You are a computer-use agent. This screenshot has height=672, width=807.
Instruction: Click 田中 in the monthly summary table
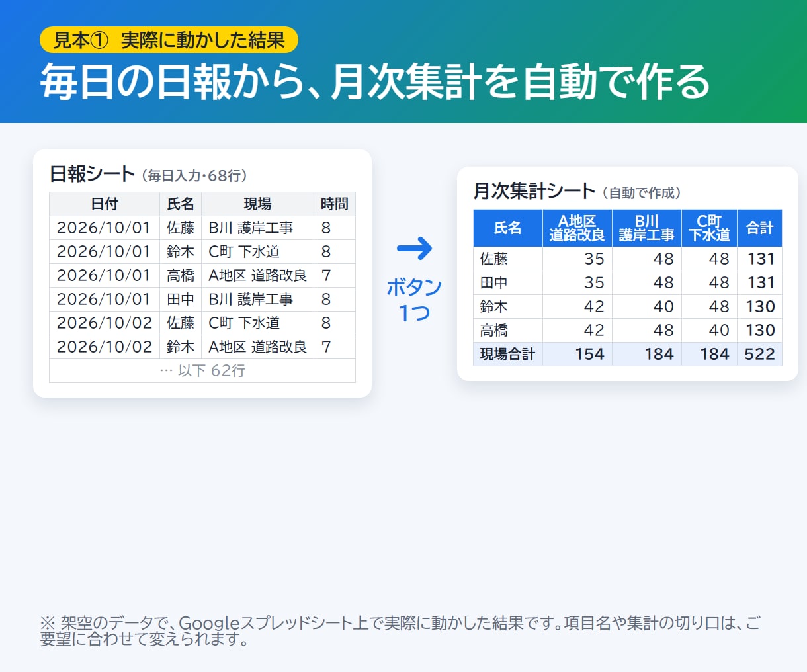coord(494,283)
